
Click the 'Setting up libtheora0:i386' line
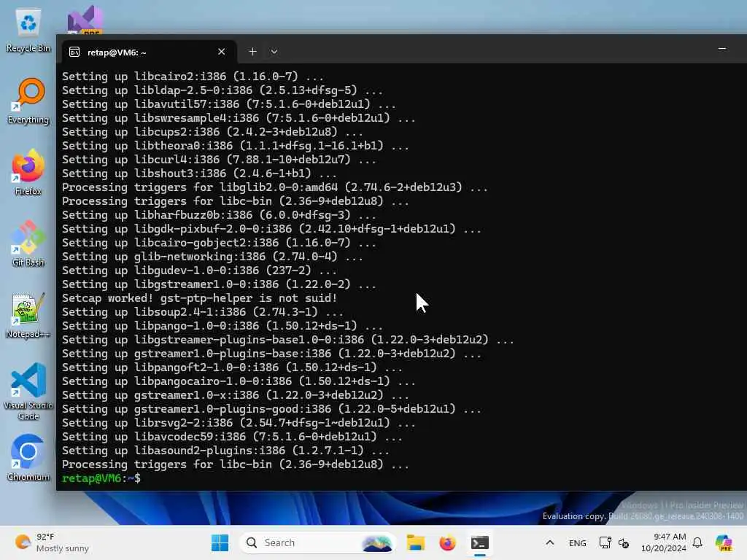click(236, 146)
